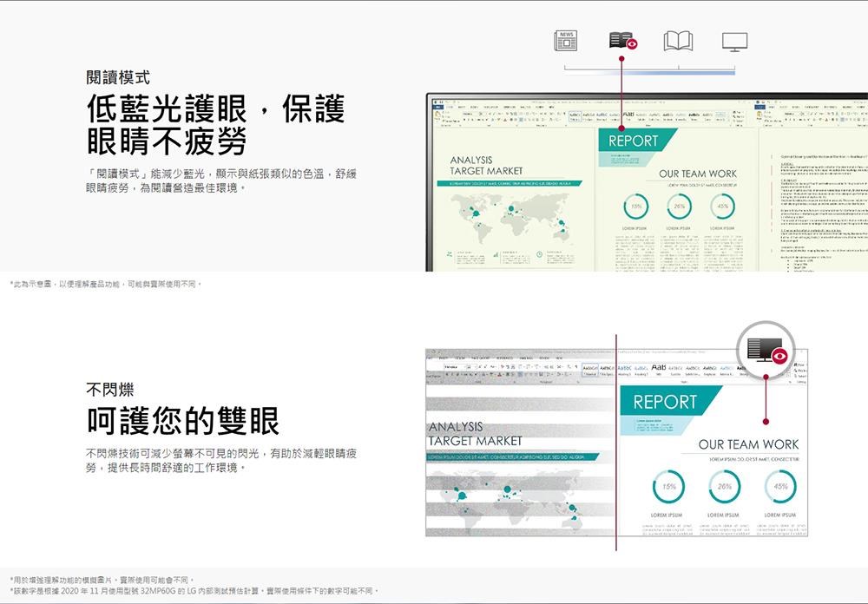Click the monitor icon in the top icon row
Image resolution: width=868 pixels, height=604 pixels.
tap(733, 41)
